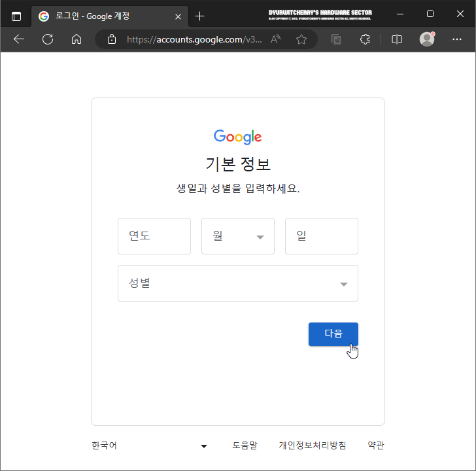The height and width of the screenshot is (471, 476).
Task: Open the browser profile avatar
Action: [427, 39]
